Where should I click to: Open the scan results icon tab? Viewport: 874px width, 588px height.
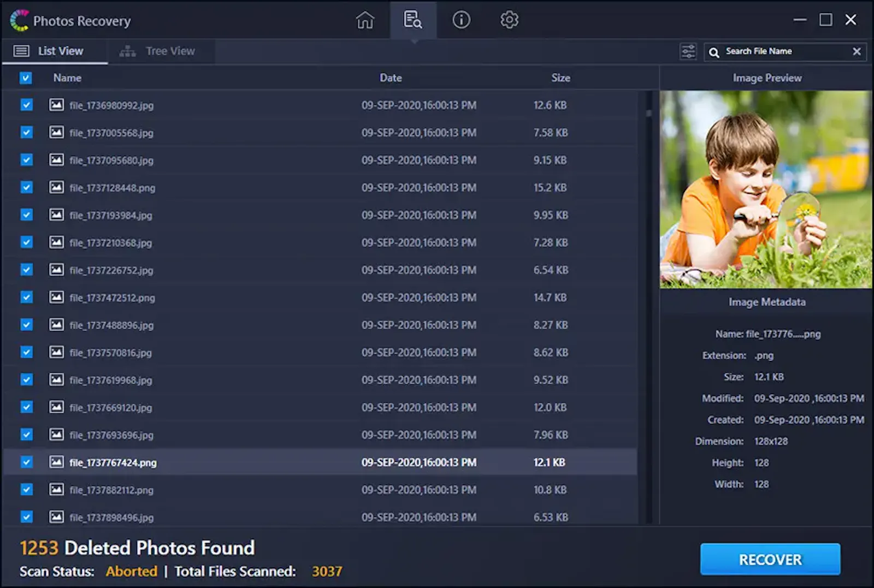[413, 20]
